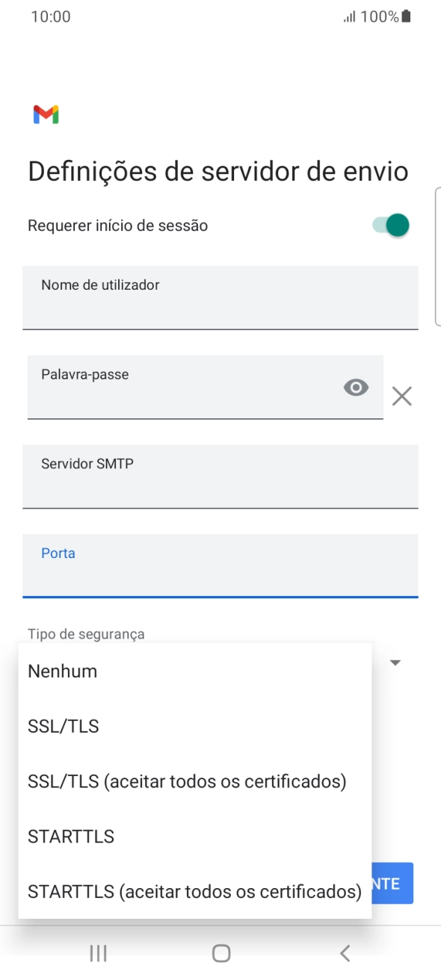Tap the Back button in the navigation bar

coord(344,952)
